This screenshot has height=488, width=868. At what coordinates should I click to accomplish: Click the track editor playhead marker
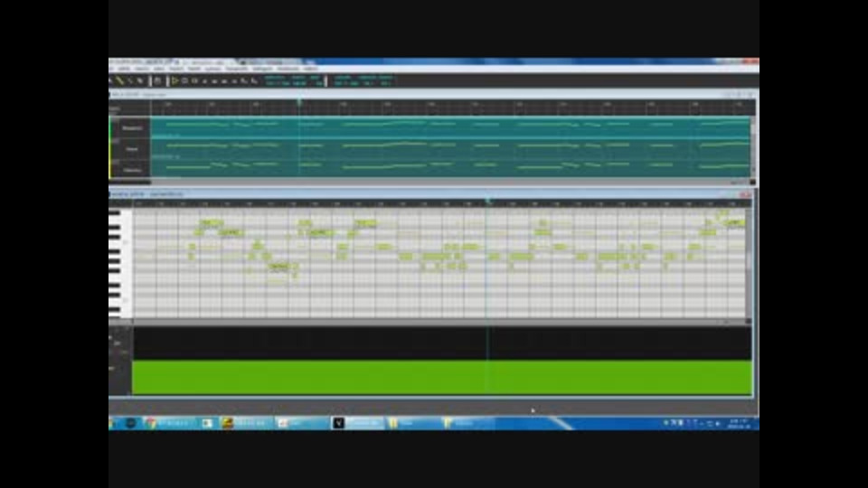point(299,102)
